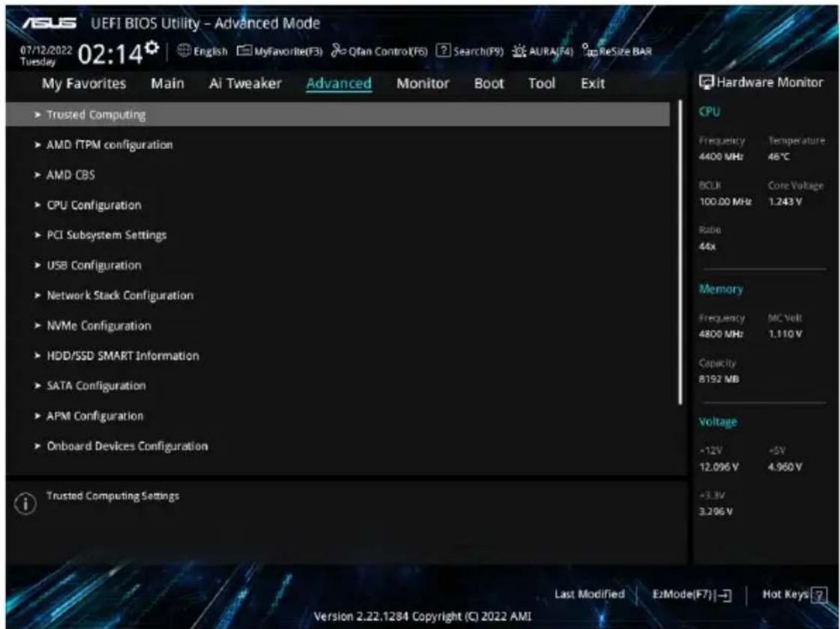
Task: Switch to the My Favorites tab
Action: pyautogui.click(x=84, y=84)
